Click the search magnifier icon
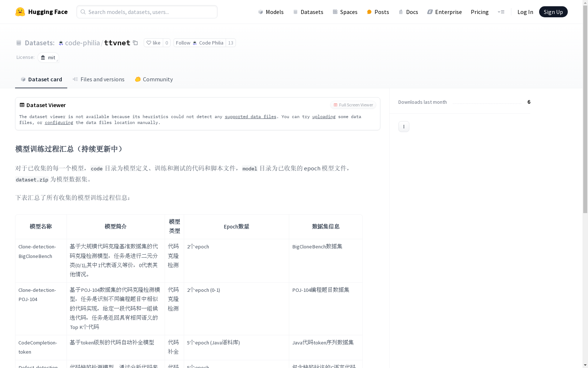Image resolution: width=588 pixels, height=368 pixels. click(83, 12)
